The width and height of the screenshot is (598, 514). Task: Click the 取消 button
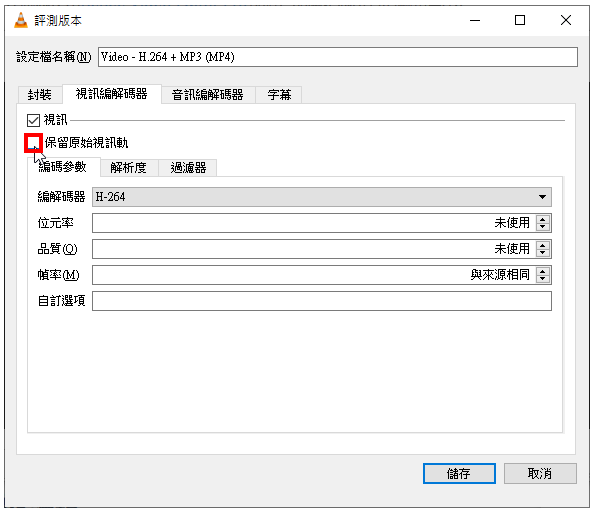[540, 474]
